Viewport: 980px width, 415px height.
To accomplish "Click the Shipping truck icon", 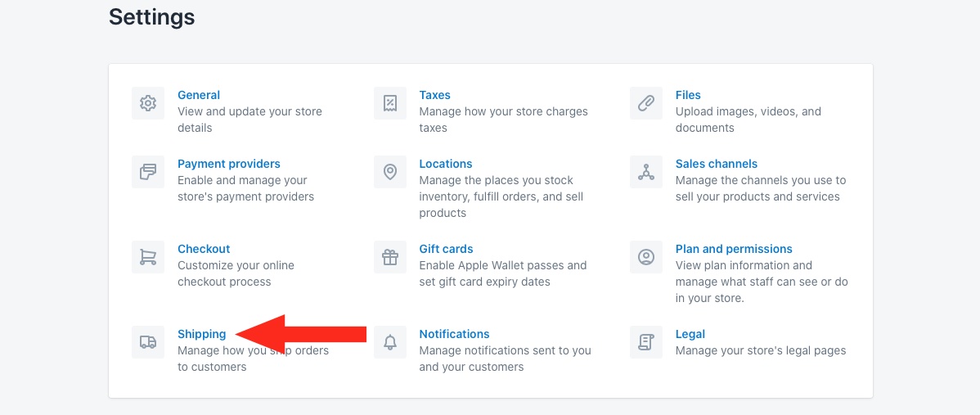I will 148,342.
